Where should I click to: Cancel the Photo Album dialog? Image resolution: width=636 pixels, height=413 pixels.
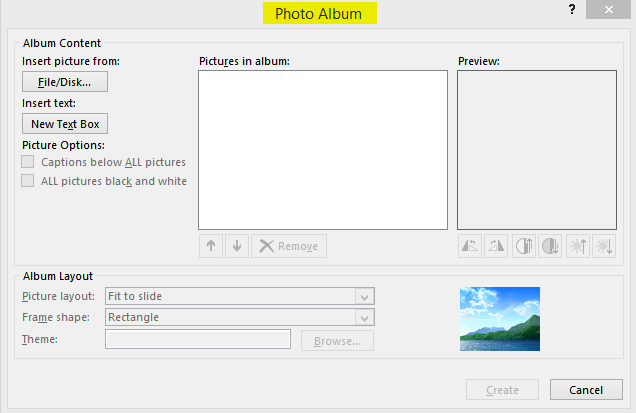click(x=586, y=390)
